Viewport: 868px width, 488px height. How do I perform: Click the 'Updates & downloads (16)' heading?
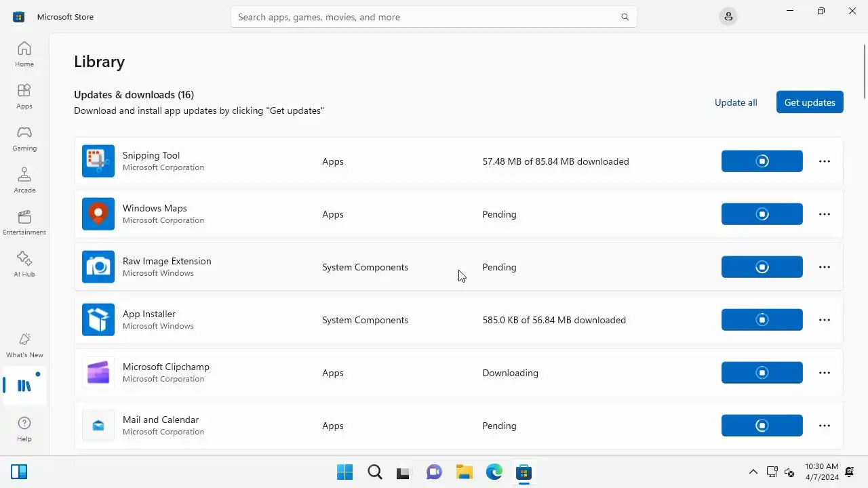click(134, 94)
